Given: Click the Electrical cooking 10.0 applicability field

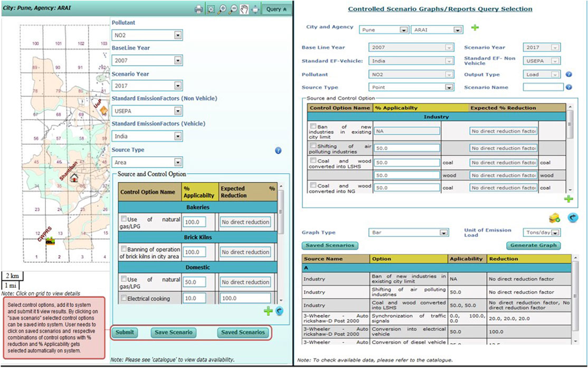Looking at the screenshot, I should coord(194,298).
